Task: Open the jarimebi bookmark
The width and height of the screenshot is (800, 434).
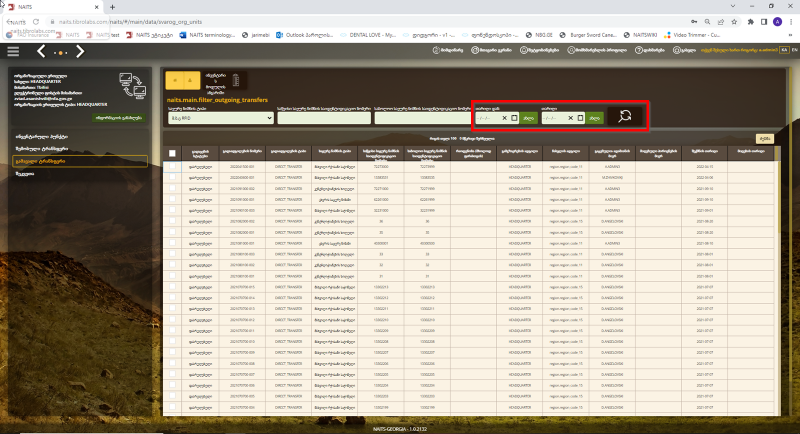Action: pyautogui.click(x=256, y=35)
